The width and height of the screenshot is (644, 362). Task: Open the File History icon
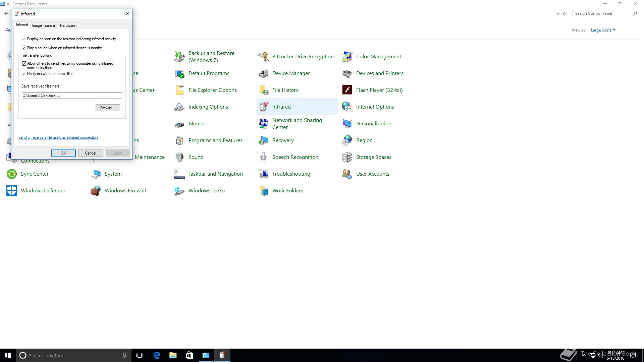coord(263,90)
